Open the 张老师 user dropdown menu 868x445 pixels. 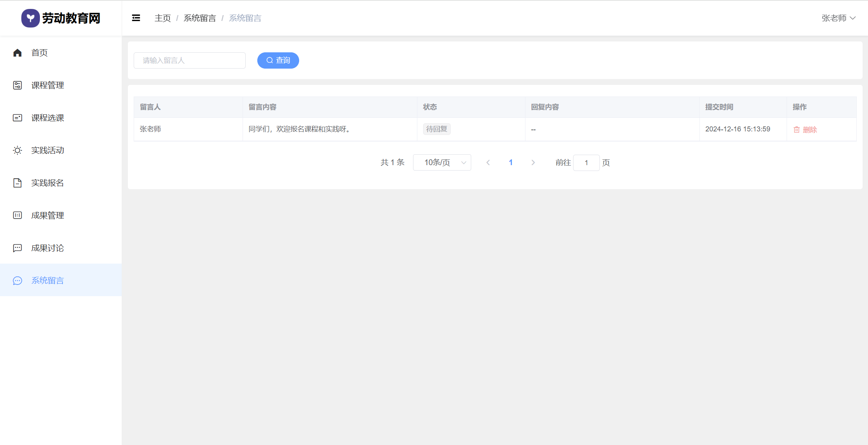tap(838, 18)
